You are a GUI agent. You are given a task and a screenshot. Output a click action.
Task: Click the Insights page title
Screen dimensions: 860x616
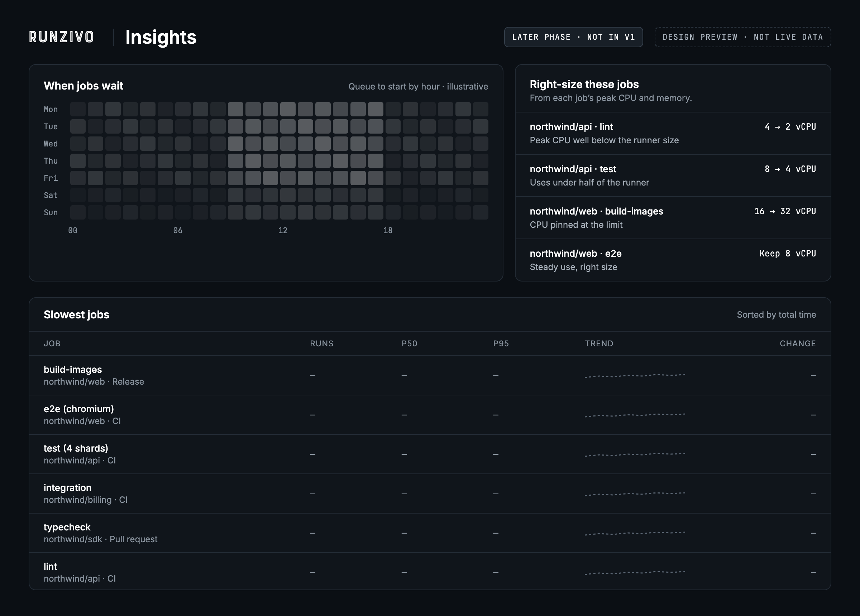pos(161,37)
